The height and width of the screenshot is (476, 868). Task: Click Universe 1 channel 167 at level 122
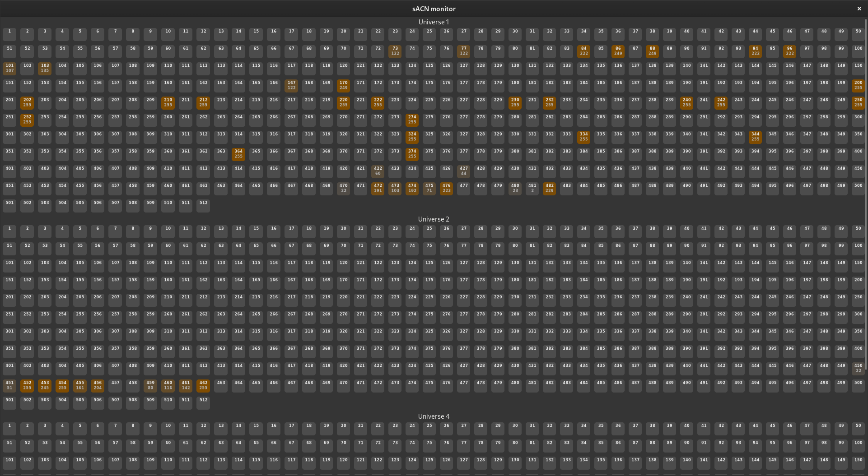[292, 85]
